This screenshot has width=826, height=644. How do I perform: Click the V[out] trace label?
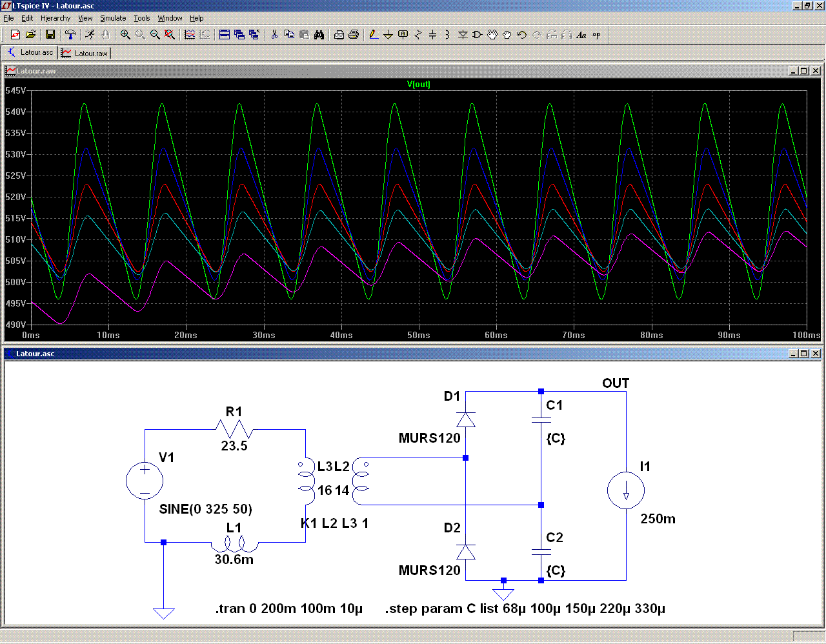pos(418,85)
